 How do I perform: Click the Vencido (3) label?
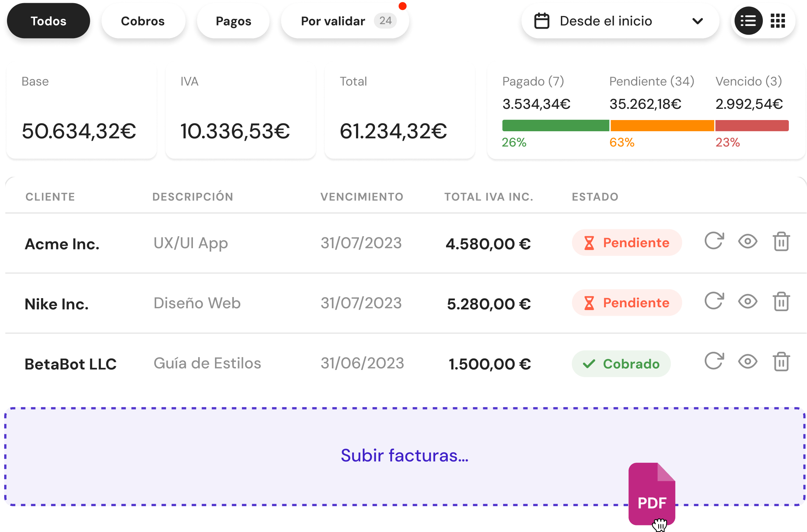pos(749,81)
